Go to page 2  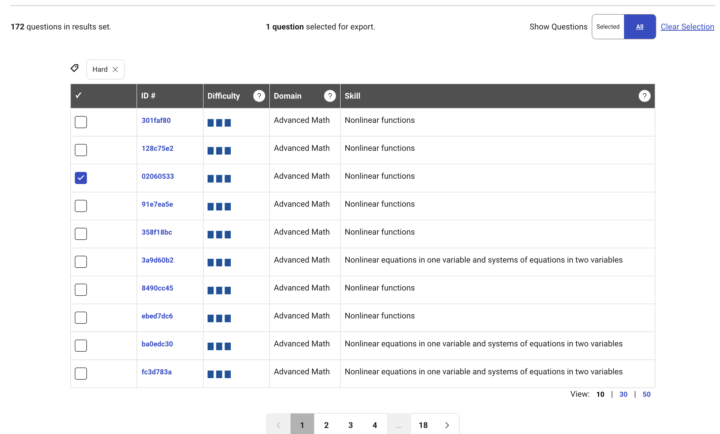coord(326,425)
